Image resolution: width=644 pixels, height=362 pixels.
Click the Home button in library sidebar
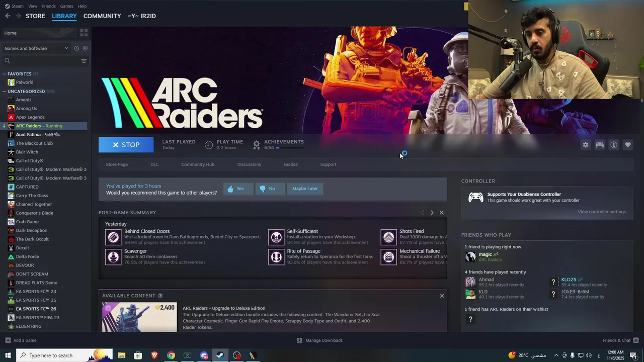(x=39, y=33)
